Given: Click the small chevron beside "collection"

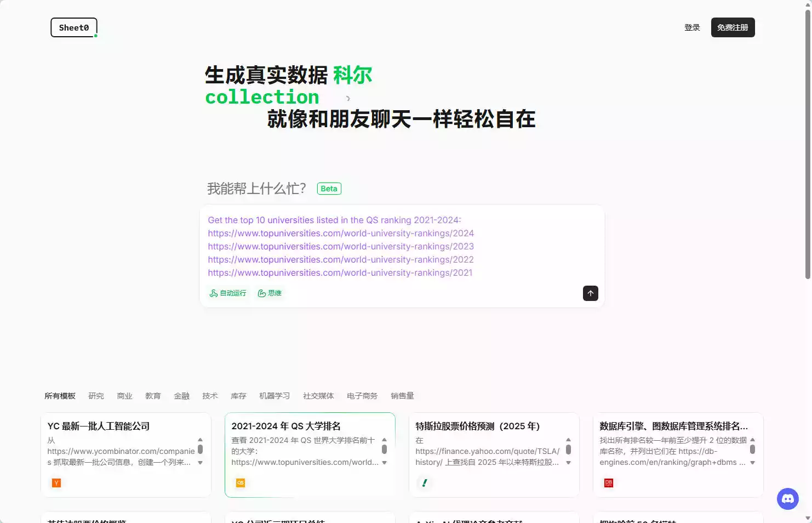Looking at the screenshot, I should point(348,99).
